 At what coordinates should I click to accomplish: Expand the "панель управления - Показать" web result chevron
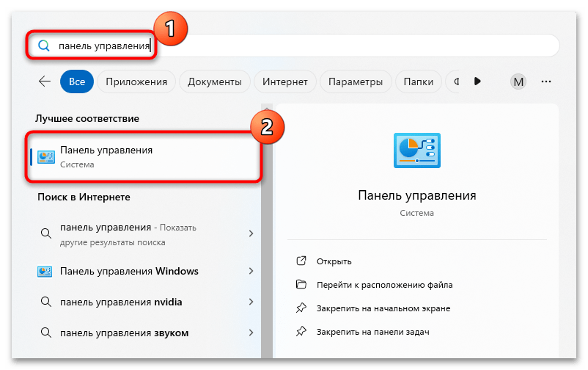[x=251, y=233]
